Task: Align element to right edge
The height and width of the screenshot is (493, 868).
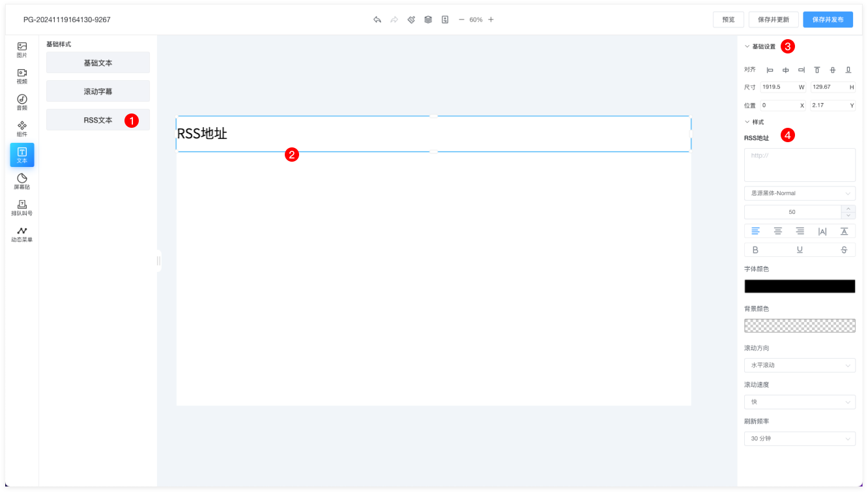Action: 801,70
